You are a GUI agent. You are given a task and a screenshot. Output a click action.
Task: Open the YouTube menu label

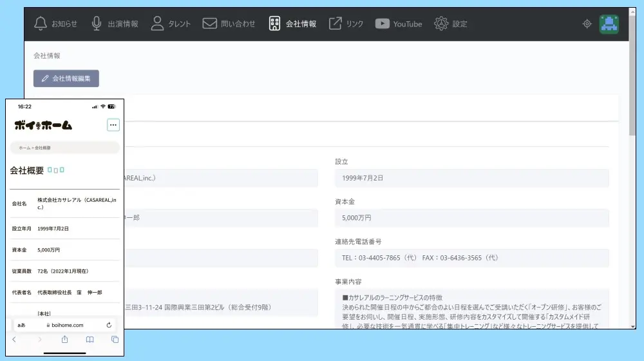coord(408,24)
